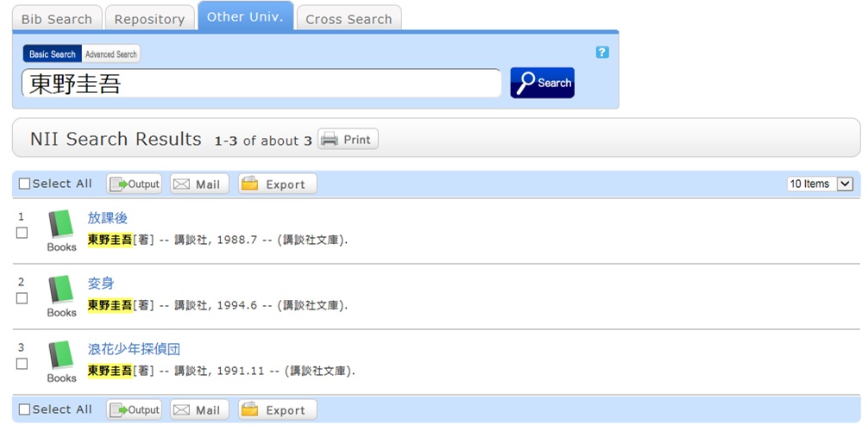Switch to the Cross Search tab
The image size is (868, 437).
349,19
